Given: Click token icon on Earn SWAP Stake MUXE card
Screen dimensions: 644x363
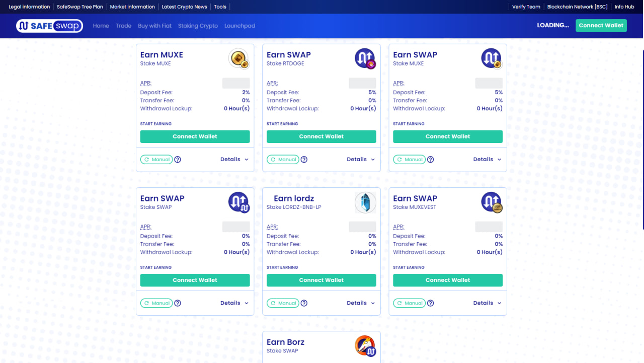Looking at the screenshot, I should tap(492, 59).
